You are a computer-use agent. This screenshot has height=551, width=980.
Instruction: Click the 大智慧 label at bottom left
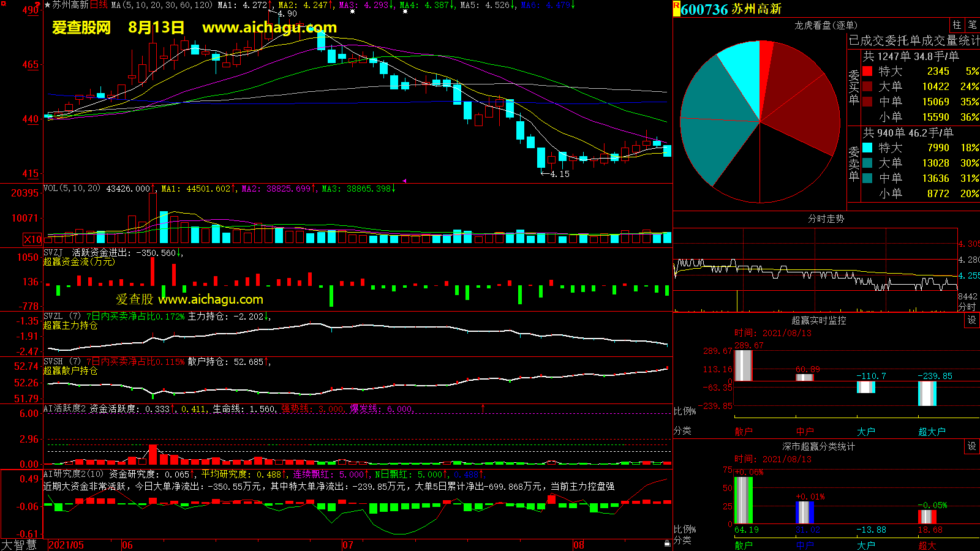pos(19,544)
